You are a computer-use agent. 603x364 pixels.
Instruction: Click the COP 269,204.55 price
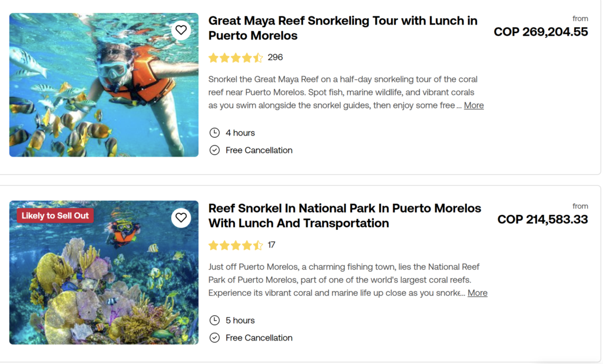click(x=541, y=32)
